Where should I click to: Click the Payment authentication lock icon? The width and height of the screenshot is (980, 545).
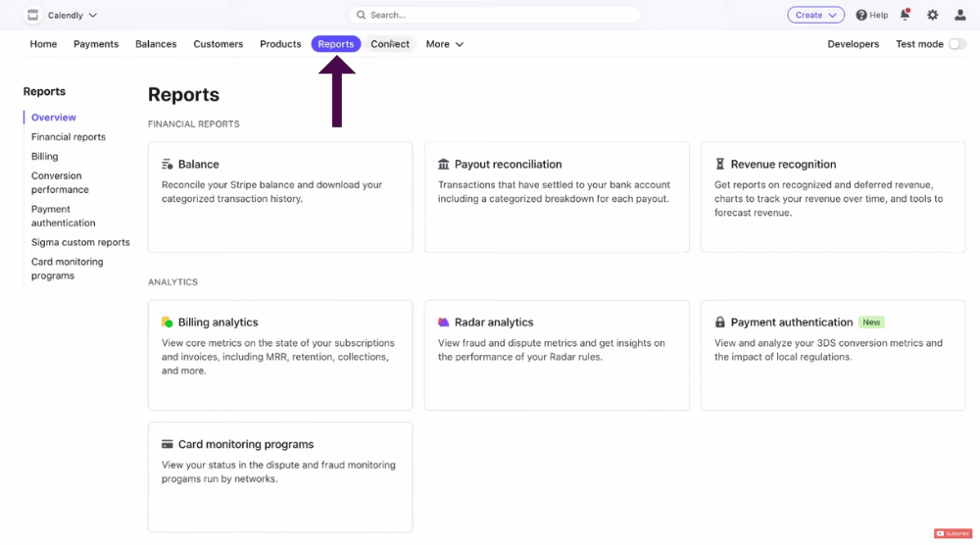tap(720, 322)
